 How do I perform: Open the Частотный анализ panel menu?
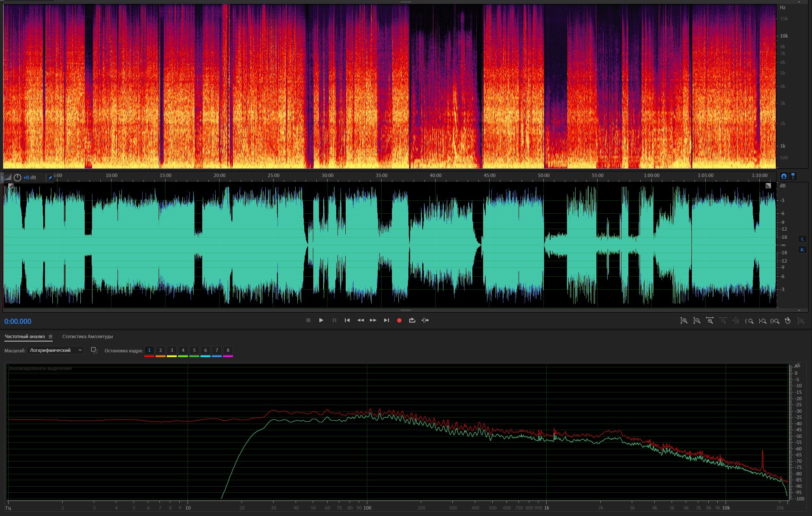point(51,336)
